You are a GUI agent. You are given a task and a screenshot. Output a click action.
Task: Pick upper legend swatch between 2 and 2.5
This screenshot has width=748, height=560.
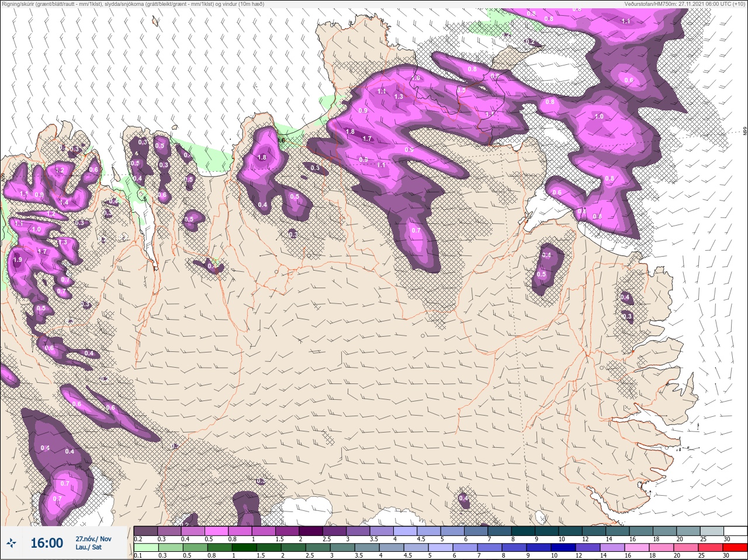(312, 531)
